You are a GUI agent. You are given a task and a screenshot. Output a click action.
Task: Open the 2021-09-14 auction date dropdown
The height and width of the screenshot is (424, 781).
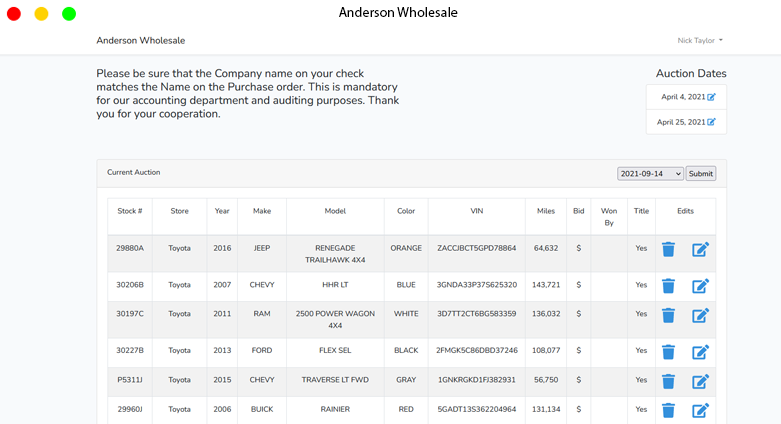(650, 173)
